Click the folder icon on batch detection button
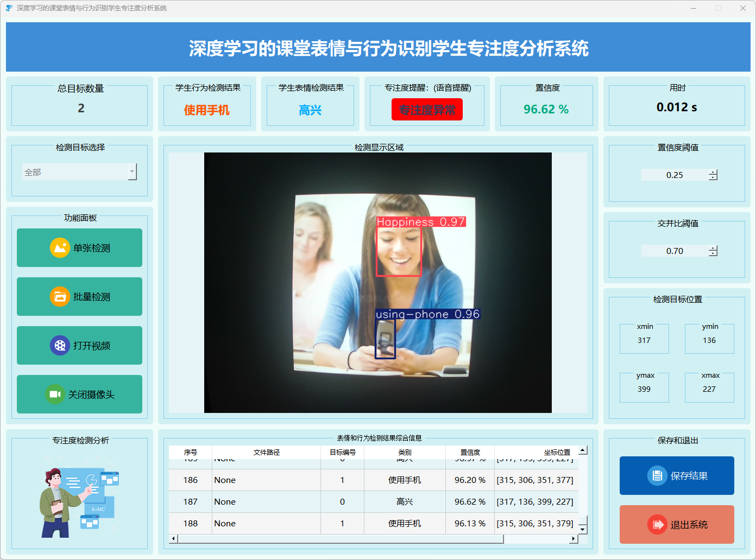Image resolution: width=756 pixels, height=560 pixels. tap(60, 297)
